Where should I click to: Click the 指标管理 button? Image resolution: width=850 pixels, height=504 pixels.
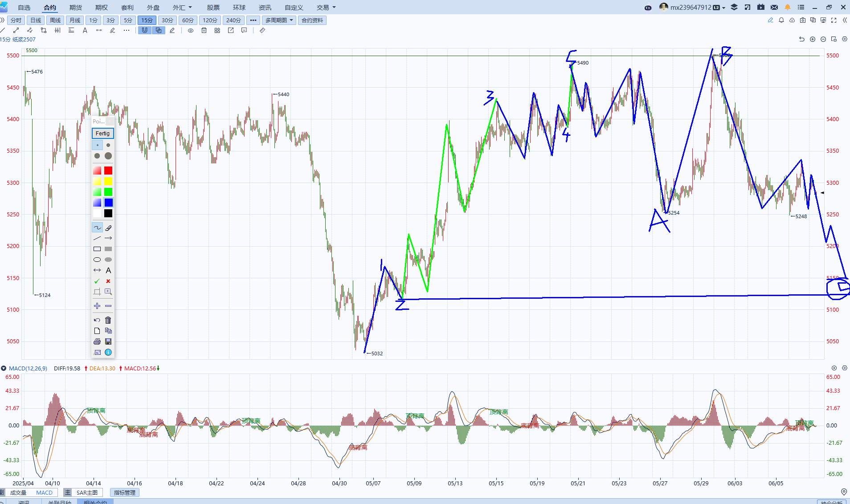125,492
